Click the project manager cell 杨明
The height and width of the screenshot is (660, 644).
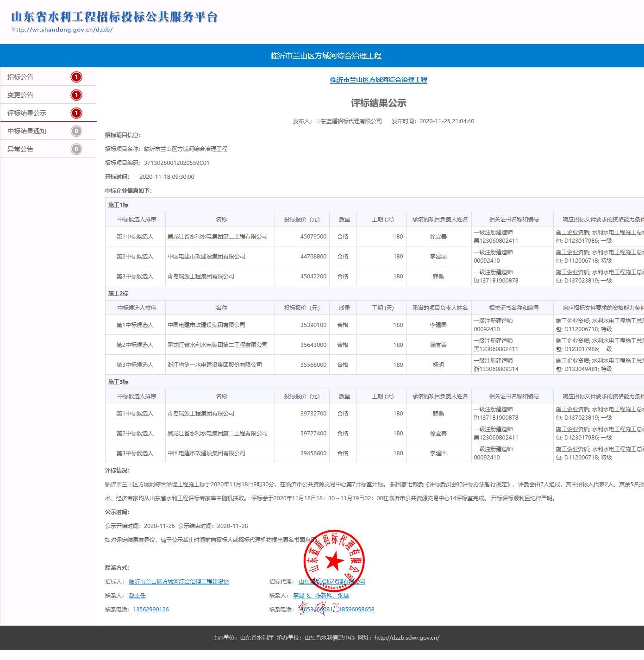[438, 365]
